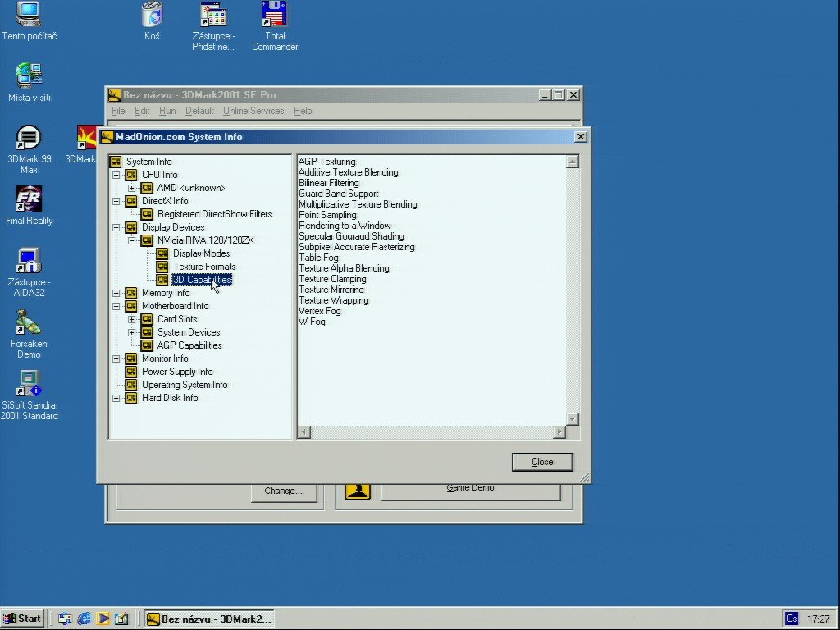Screen dimensions: 840x630
Task: Open Total Commander desktop icon
Action: 274,16
